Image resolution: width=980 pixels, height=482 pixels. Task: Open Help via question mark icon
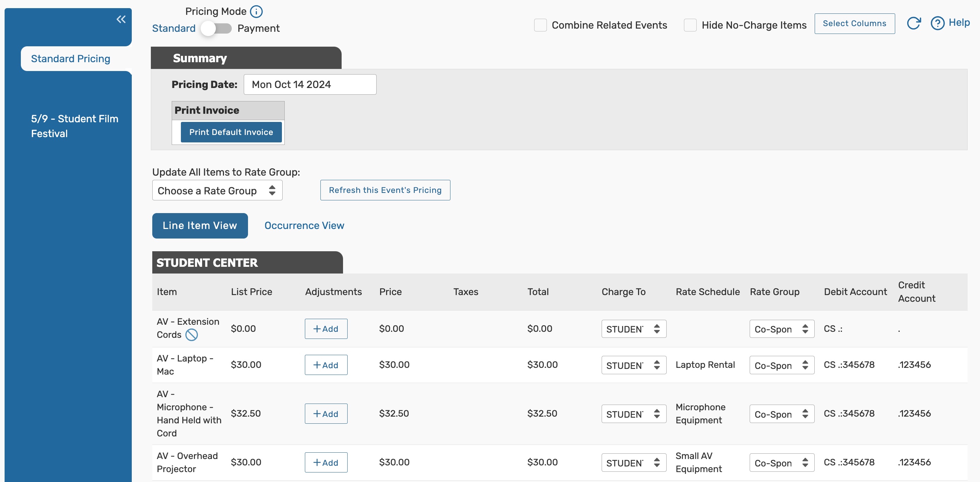[937, 23]
